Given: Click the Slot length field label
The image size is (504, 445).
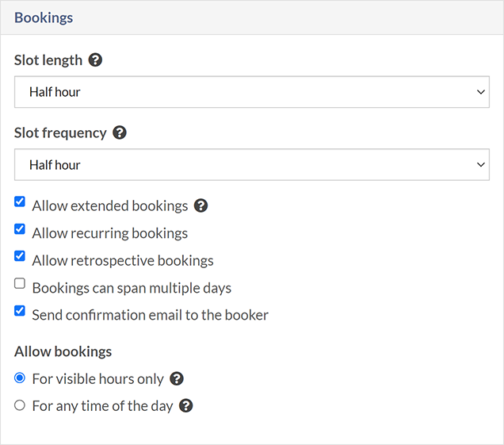Looking at the screenshot, I should [48, 59].
